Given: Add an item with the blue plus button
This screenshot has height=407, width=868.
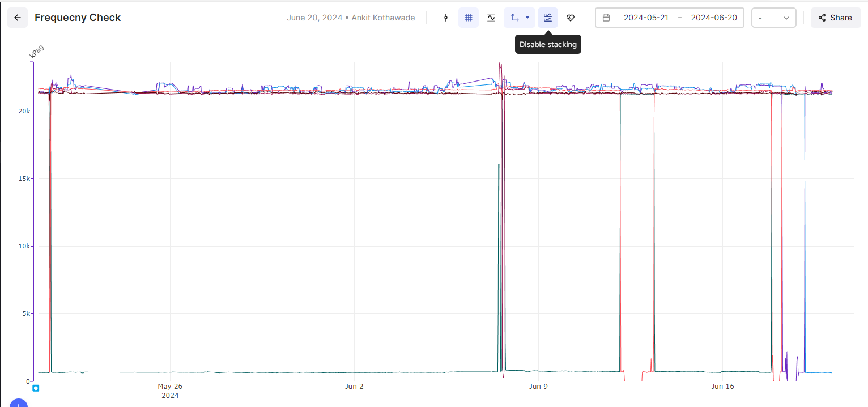Looking at the screenshot, I should click(19, 403).
